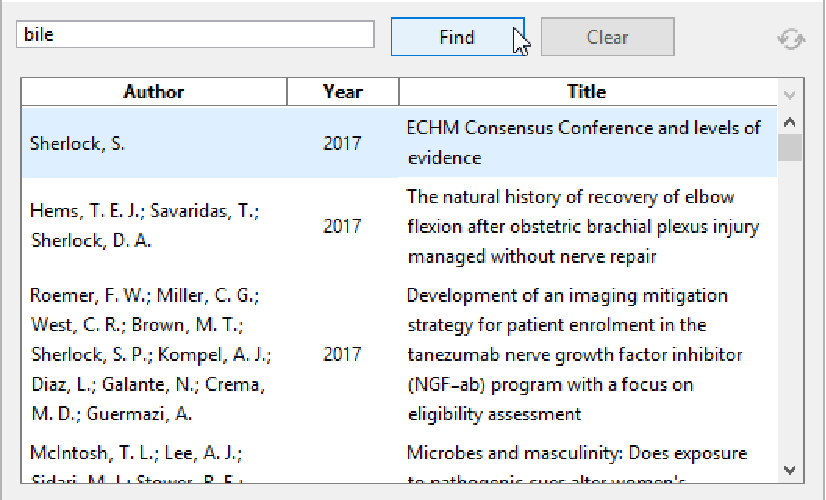Click the vertical scrollbar thumb
The width and height of the screenshot is (826, 500).
[x=790, y=148]
